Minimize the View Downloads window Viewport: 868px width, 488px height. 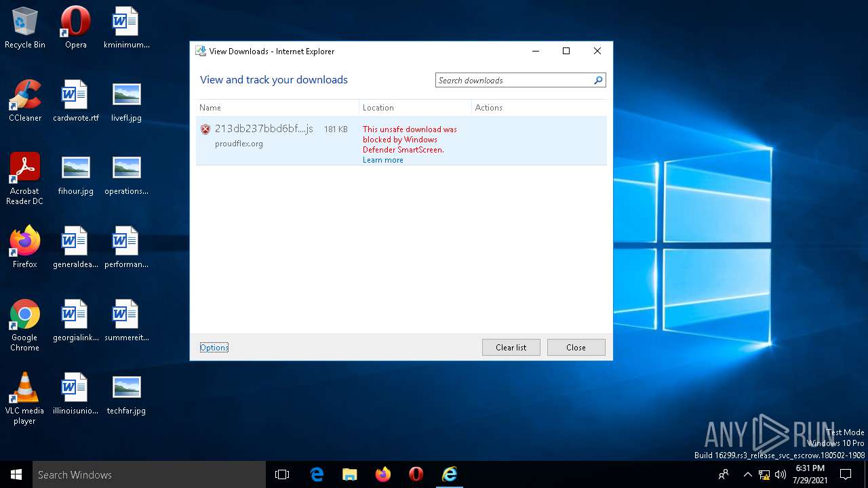[536, 51]
